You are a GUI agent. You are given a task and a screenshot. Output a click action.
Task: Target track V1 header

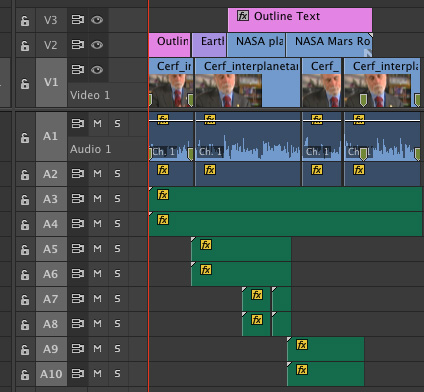(x=51, y=82)
